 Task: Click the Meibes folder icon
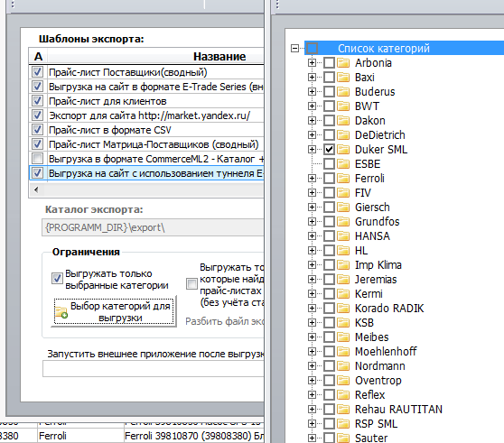click(343, 337)
